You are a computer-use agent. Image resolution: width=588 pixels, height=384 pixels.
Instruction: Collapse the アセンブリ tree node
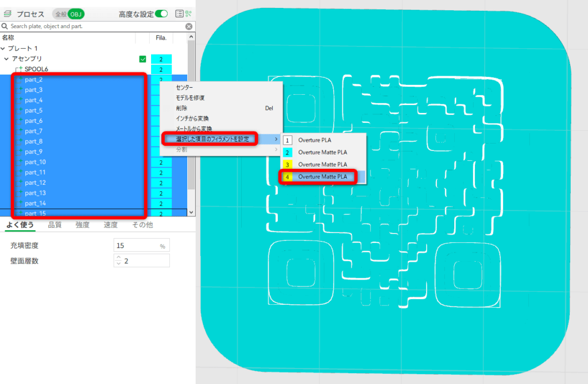(6, 59)
